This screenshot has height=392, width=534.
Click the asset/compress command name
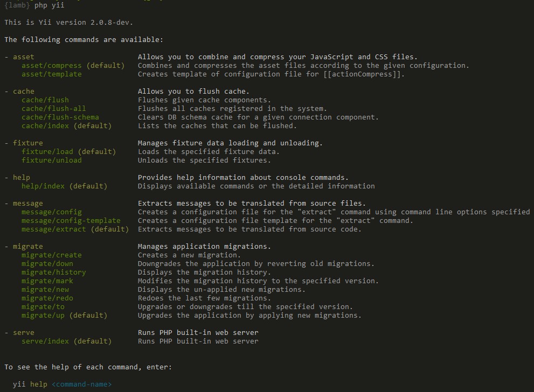tap(51, 66)
